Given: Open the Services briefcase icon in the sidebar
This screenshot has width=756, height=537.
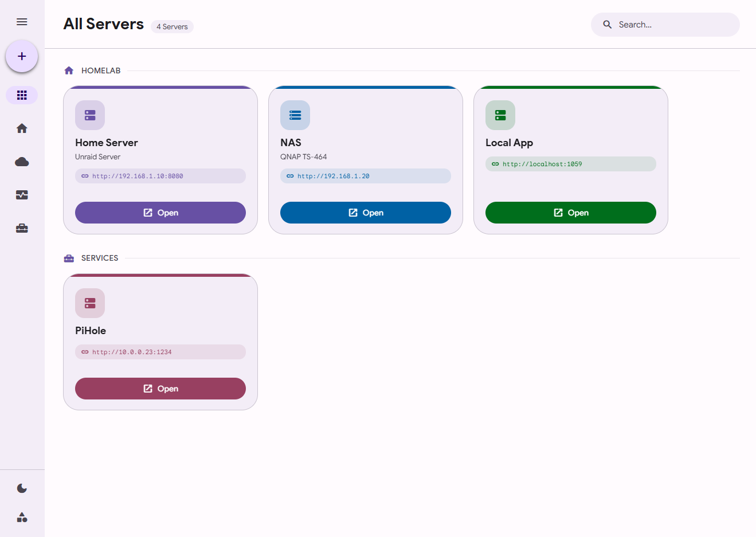Looking at the screenshot, I should (22, 228).
